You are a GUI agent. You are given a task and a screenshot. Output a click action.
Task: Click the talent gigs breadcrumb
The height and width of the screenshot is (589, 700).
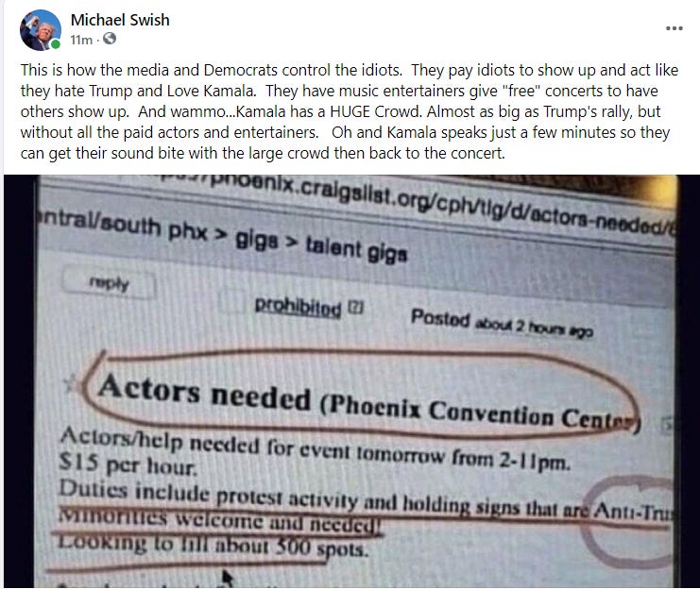357,251
